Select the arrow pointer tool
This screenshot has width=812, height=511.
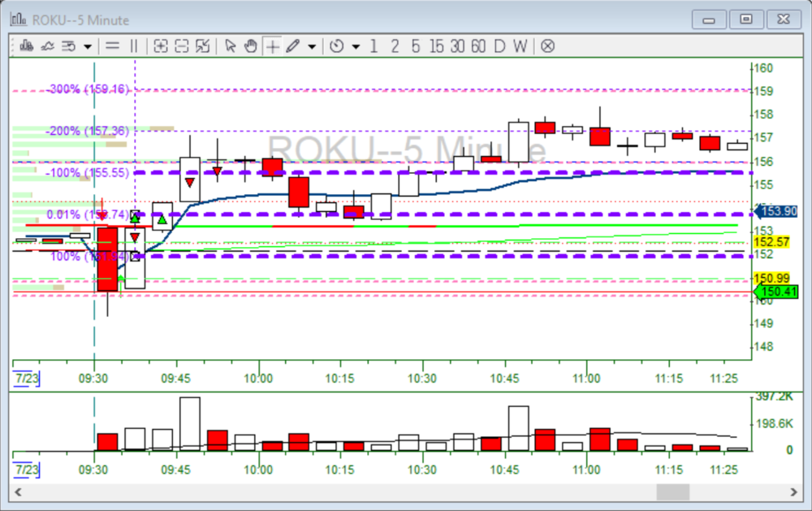[x=231, y=46]
